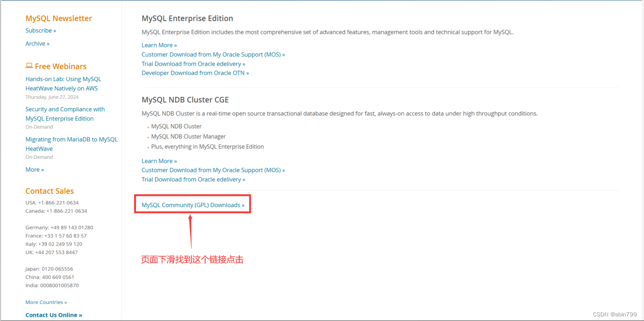Click More under webinars list
The width and height of the screenshot is (644, 321).
[x=34, y=169]
